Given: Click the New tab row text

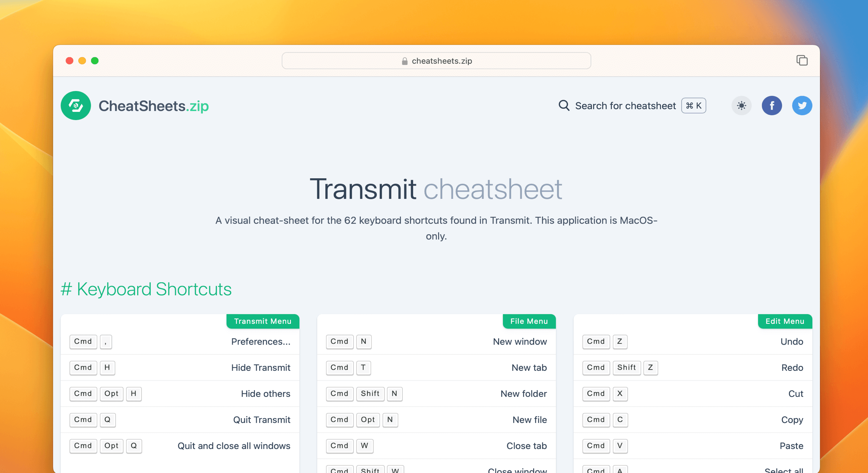Looking at the screenshot, I should (x=529, y=368).
